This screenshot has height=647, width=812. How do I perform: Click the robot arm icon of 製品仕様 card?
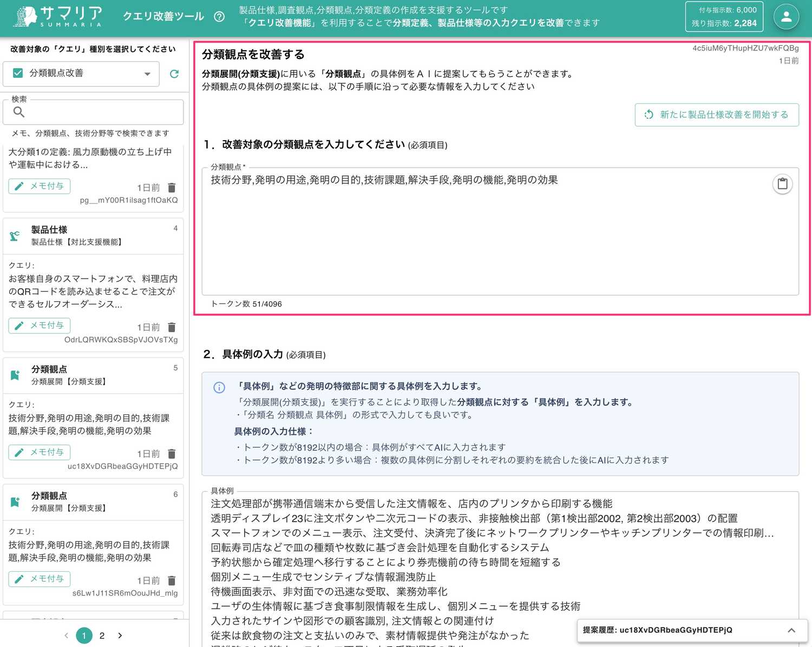(15, 236)
